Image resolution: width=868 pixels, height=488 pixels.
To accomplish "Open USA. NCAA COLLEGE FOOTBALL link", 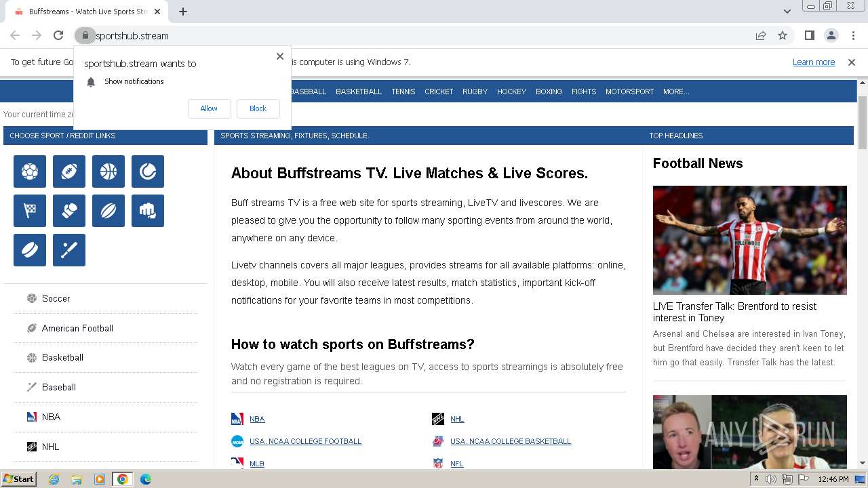I will coord(305,441).
